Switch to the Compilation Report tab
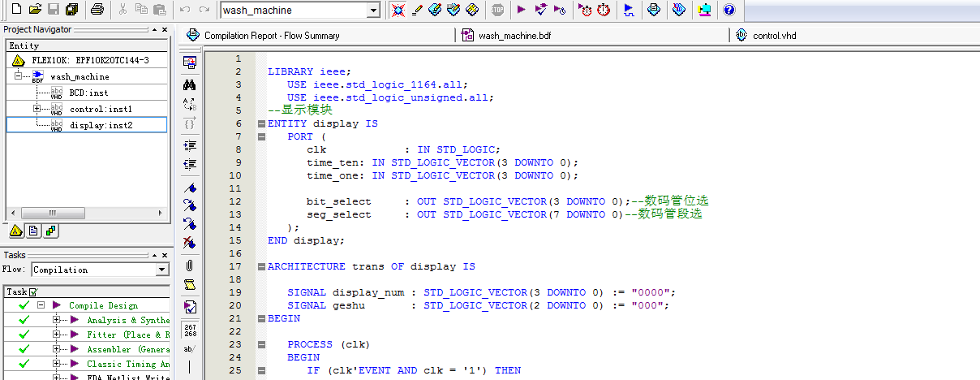Viewport: 980px width, 380px height. click(x=272, y=36)
